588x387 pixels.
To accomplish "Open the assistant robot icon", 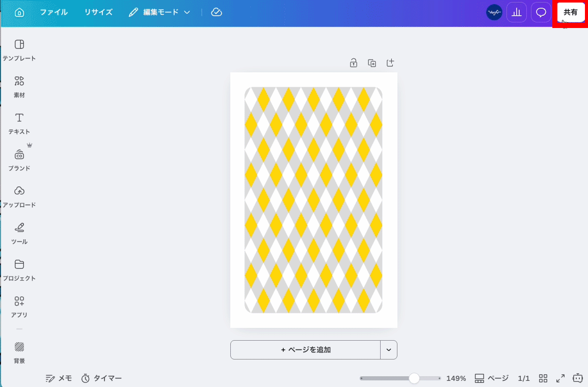I will tap(578, 378).
